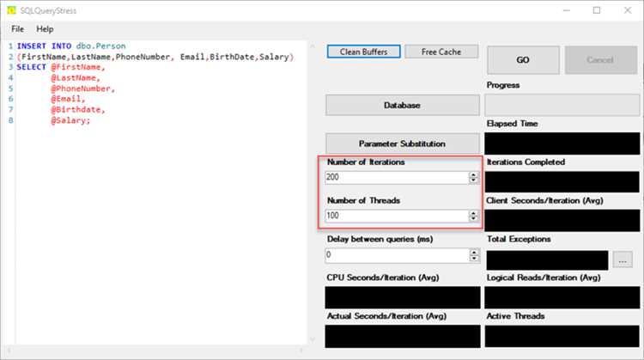Screen dimensions: 644x360
Task: Click the Clean Buffers button
Action: point(363,52)
